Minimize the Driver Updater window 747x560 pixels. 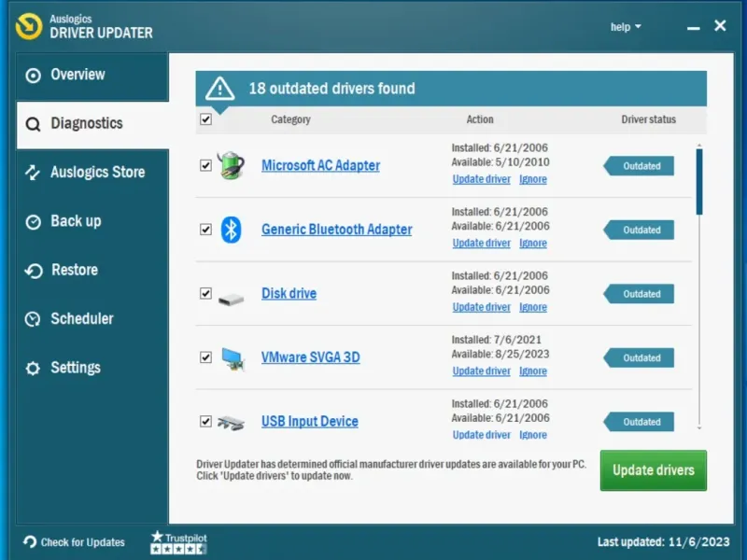point(693,29)
